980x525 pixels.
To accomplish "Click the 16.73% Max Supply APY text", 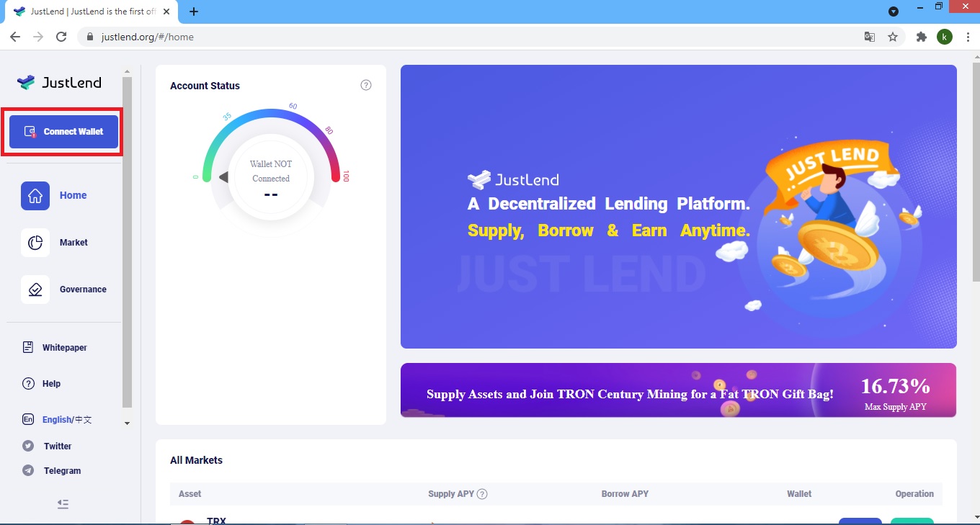I will [896, 393].
